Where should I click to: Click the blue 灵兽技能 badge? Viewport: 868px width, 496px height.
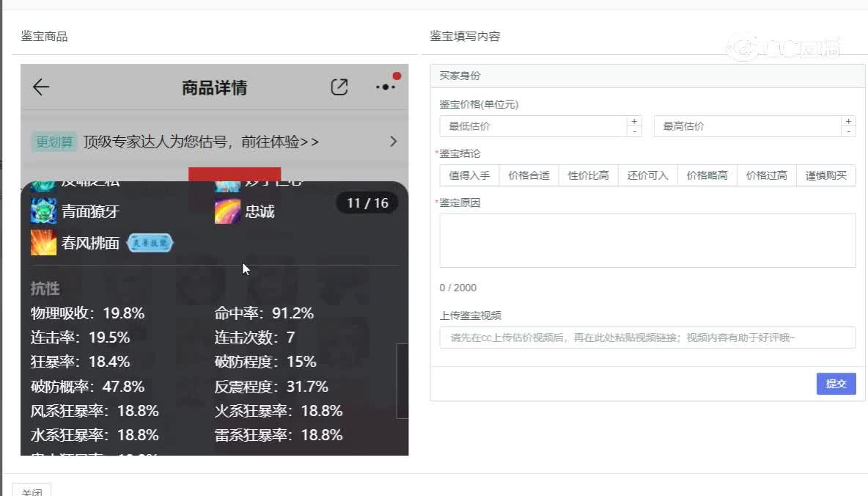pos(149,243)
